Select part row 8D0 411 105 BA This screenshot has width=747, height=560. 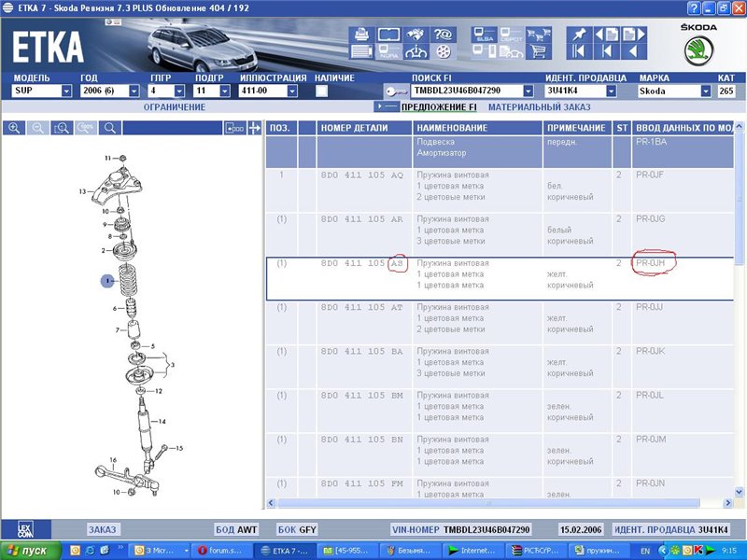(500, 367)
